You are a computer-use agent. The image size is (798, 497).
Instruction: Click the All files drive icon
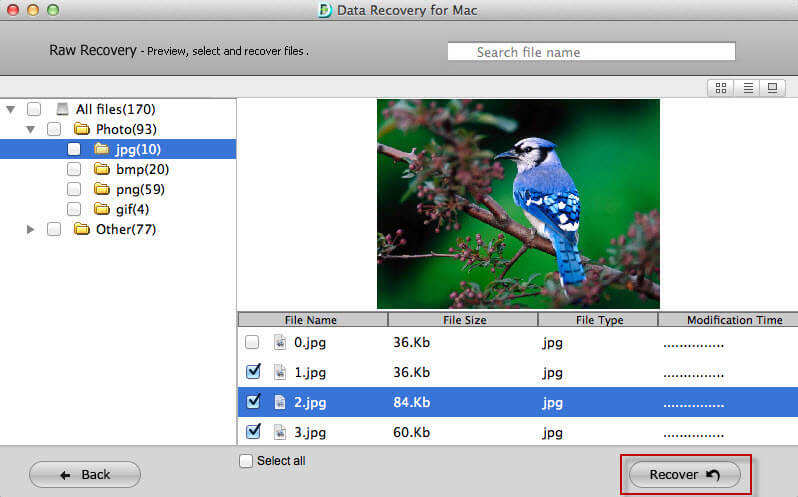(63, 109)
